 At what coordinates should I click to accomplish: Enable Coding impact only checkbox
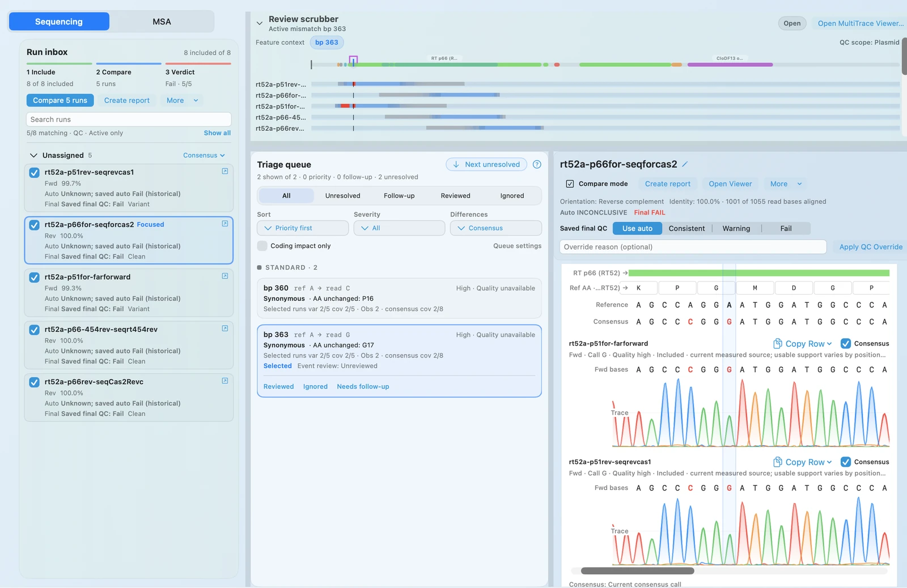262,246
